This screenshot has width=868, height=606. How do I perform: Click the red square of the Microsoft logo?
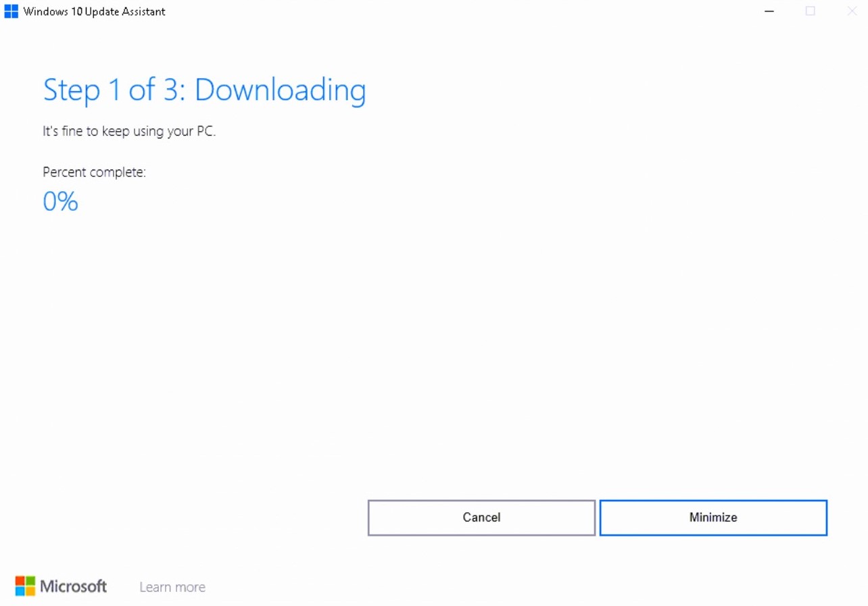coord(20,580)
